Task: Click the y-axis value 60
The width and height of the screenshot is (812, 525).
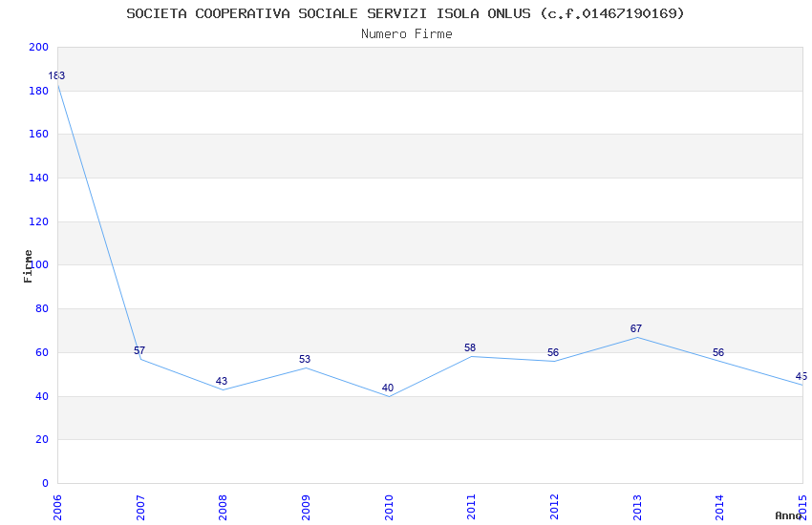Action: coord(42,353)
